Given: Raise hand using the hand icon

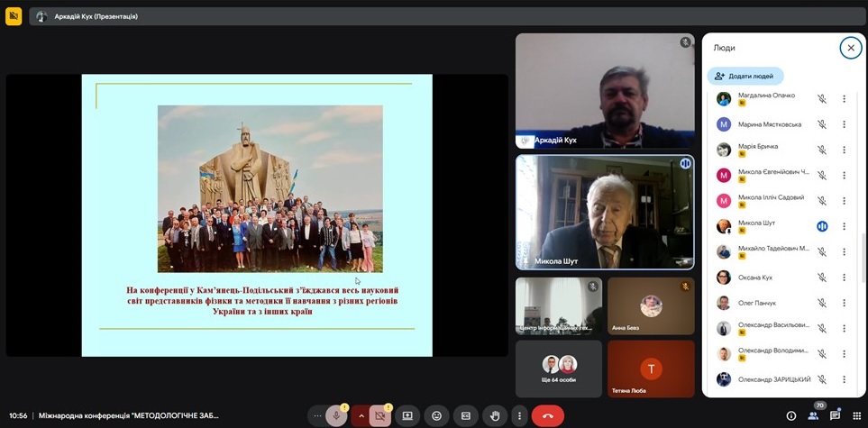Looking at the screenshot, I should (x=494, y=415).
